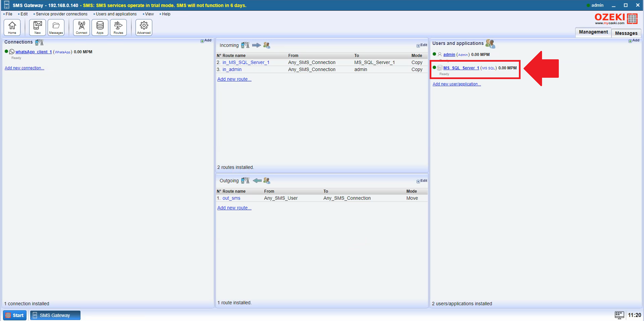The height and width of the screenshot is (321, 644).
Task: Click the admin account label in title bar
Action: [597, 5]
